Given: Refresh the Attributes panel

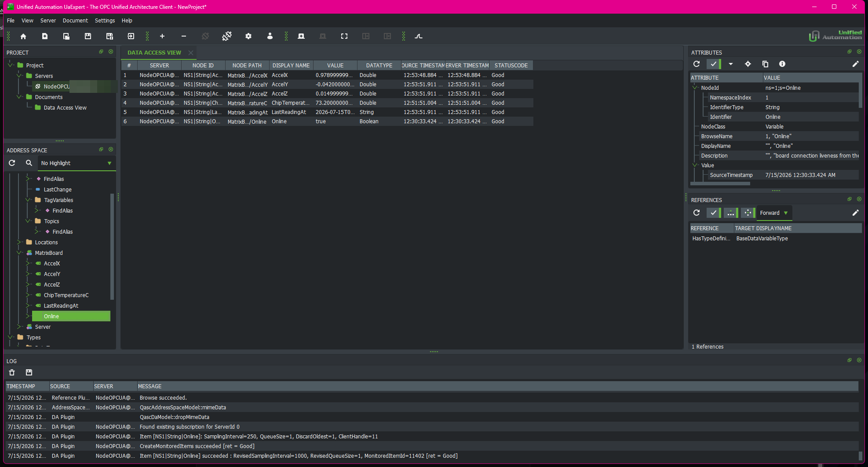Looking at the screenshot, I should pyautogui.click(x=697, y=64).
